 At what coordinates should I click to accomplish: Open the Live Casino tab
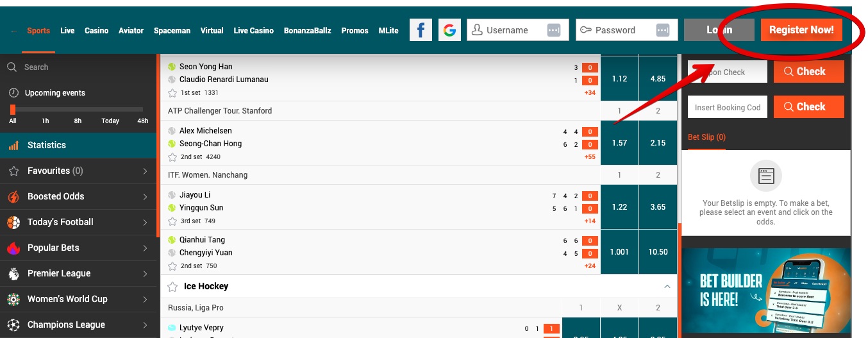(254, 31)
